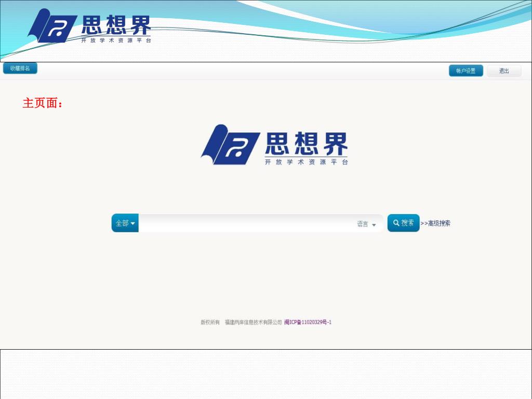Expand the 语言 language dropdown
The width and height of the screenshot is (532, 399).
click(x=366, y=224)
